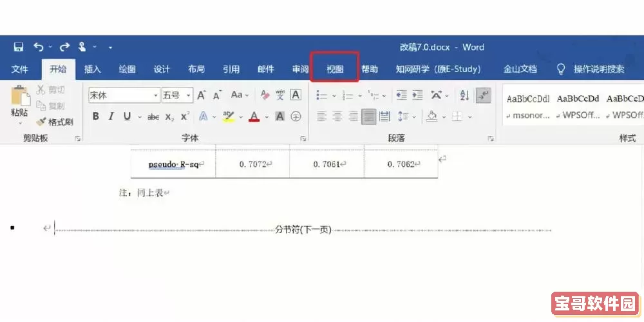The width and height of the screenshot is (644, 322).
Task: Expand Customize Quick Access Toolbar arrow
Action: [x=110, y=48]
